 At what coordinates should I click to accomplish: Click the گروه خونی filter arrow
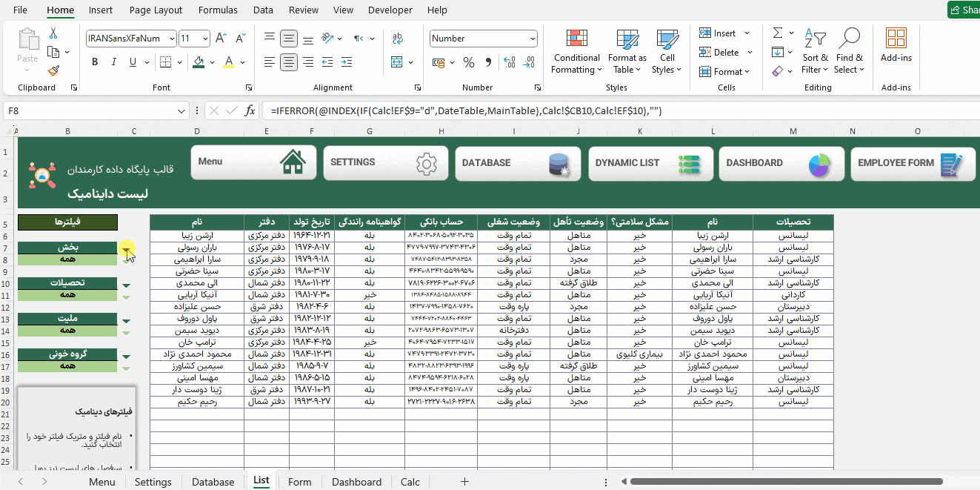click(x=126, y=357)
